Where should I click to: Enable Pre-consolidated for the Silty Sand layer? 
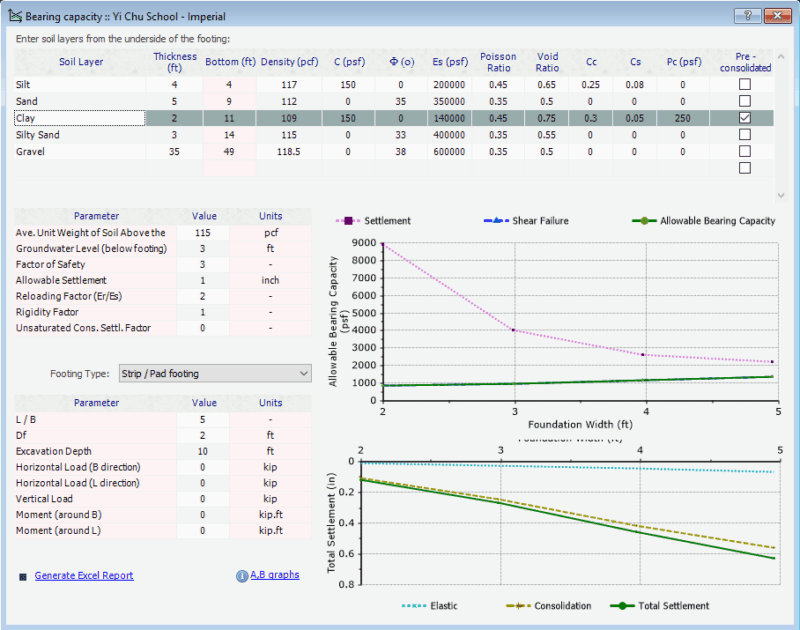(x=745, y=135)
